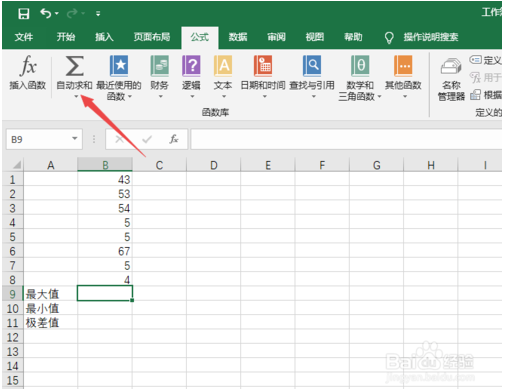The image size is (506, 389).
Task: Select the 公式 tab
Action: coord(200,37)
